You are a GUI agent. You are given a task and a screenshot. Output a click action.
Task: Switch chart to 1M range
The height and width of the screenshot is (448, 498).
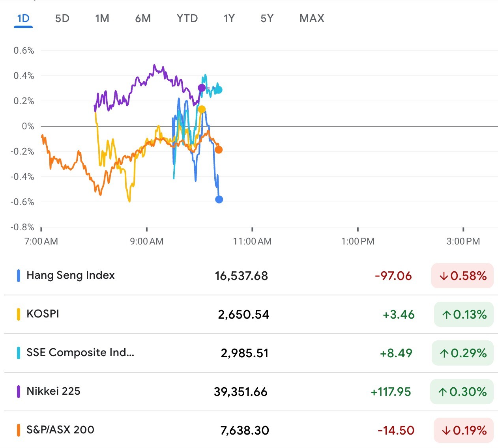[102, 19]
